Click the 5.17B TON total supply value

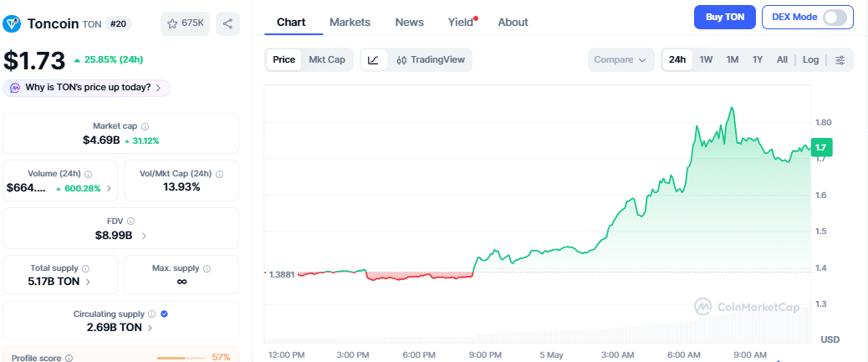(54, 281)
